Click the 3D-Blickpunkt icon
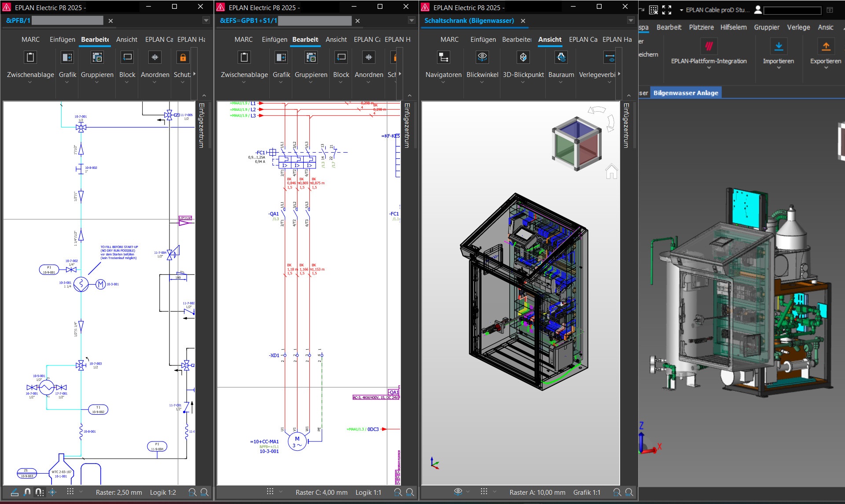This screenshot has height=504, width=845. point(523,58)
